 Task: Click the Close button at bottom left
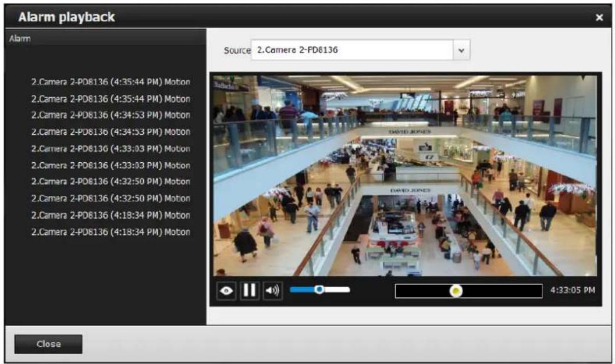tap(48, 344)
